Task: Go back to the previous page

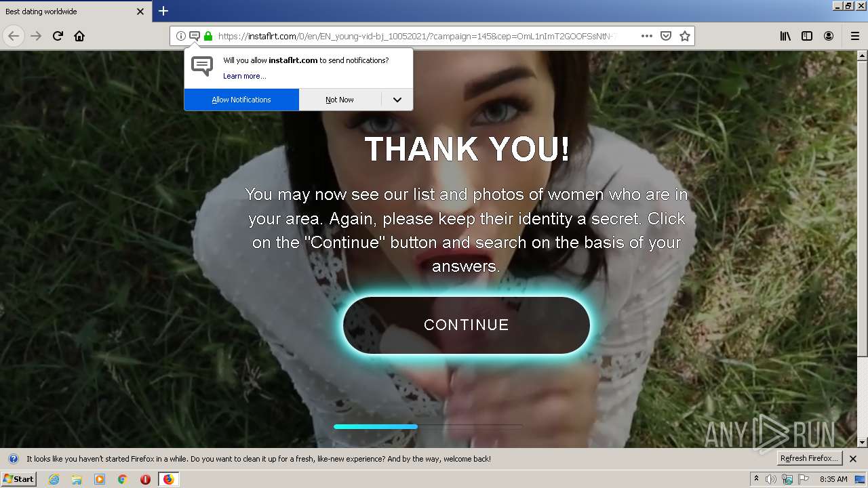Action: [x=14, y=36]
